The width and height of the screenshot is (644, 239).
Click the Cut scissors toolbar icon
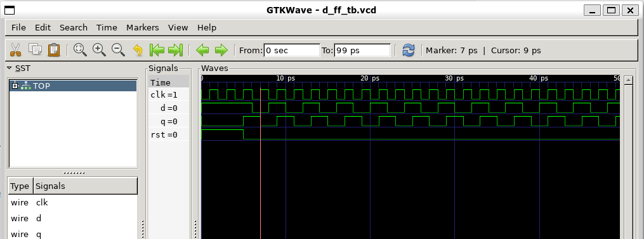coord(15,50)
